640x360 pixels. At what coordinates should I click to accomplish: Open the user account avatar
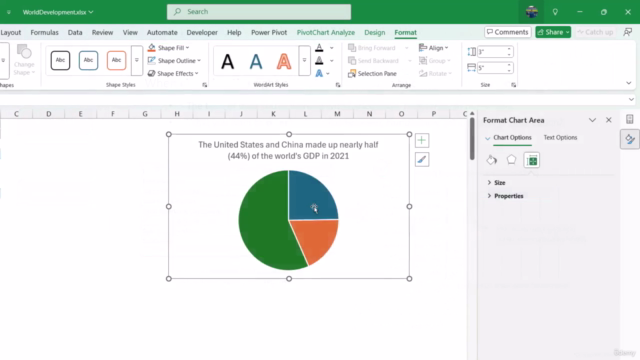click(531, 12)
